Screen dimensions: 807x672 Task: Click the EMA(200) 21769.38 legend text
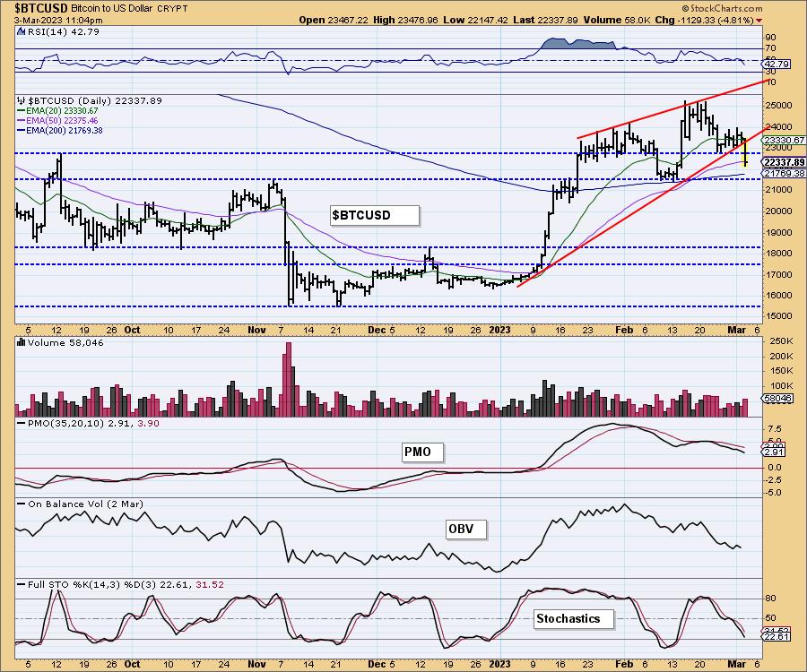point(65,131)
